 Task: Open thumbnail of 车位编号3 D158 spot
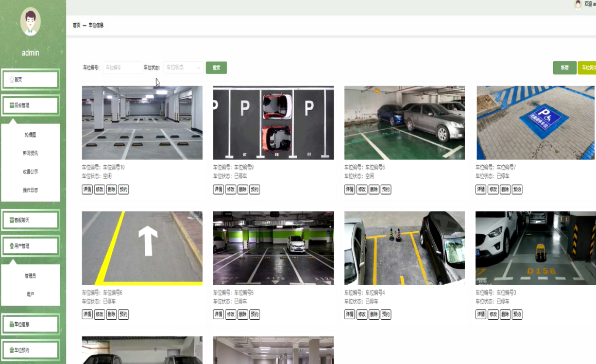[x=536, y=248]
